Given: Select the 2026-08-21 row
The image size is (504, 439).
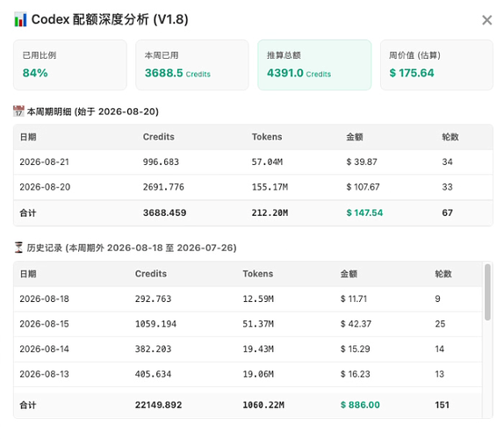Looking at the screenshot, I should (253, 162).
